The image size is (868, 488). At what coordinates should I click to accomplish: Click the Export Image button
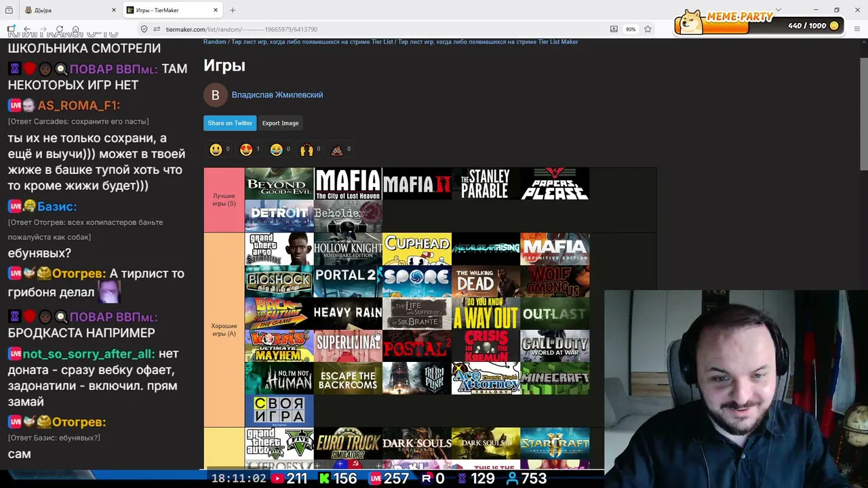[280, 123]
